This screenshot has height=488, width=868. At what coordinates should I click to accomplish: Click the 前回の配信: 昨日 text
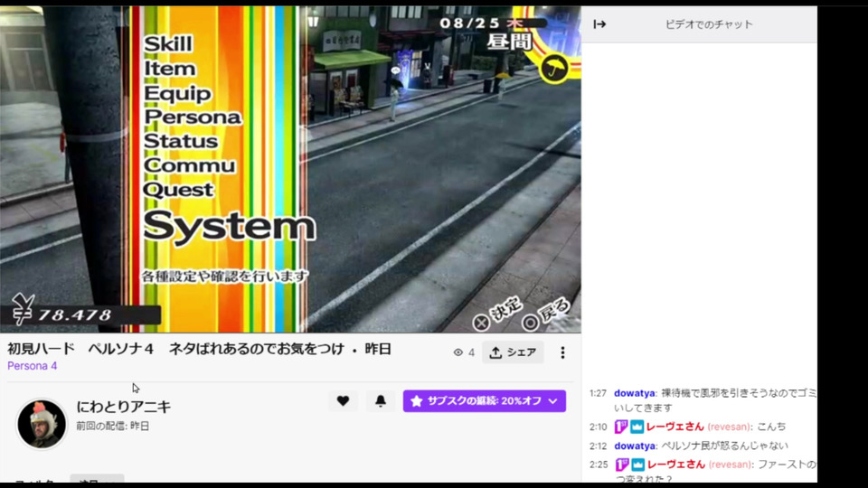tap(113, 426)
